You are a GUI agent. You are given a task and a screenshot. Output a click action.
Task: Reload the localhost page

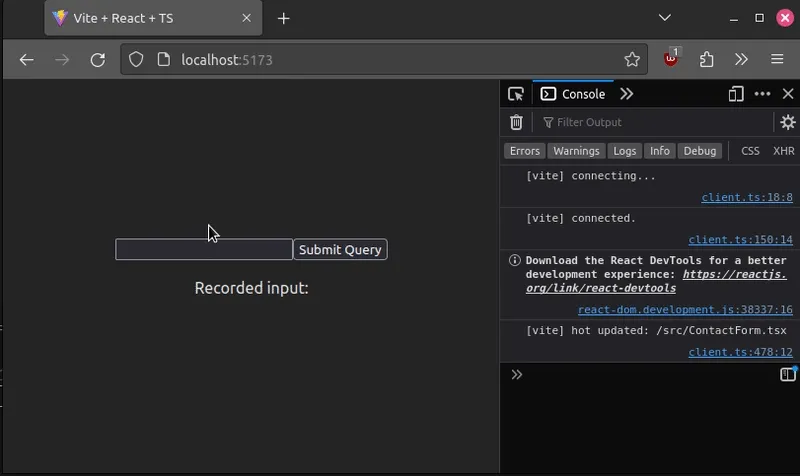[x=97, y=60]
